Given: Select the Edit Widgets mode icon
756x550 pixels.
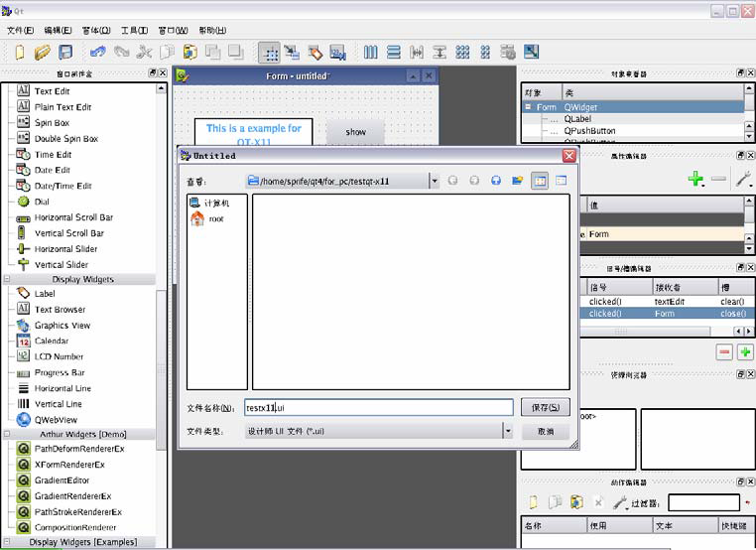Looking at the screenshot, I should tap(269, 52).
